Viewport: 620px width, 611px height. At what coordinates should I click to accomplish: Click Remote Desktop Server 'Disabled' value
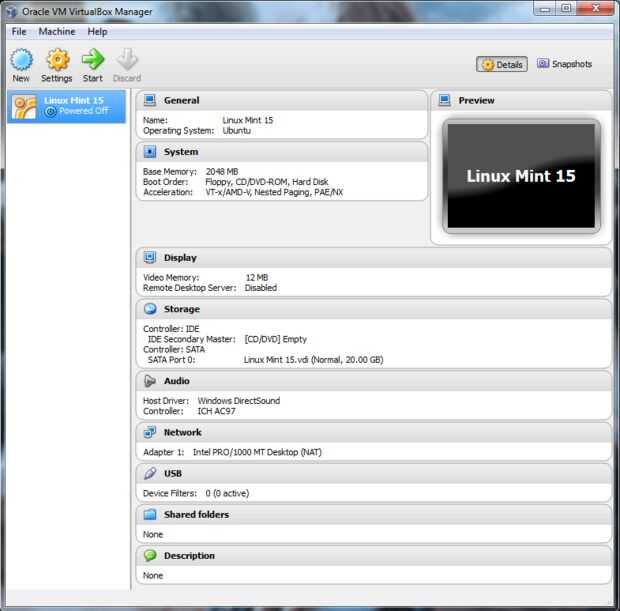pos(261,288)
